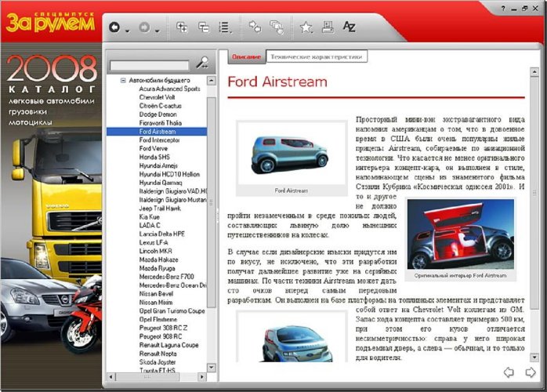547x392 pixels.
Task: Switch to the Технические характеристики tab
Action: pos(317,56)
